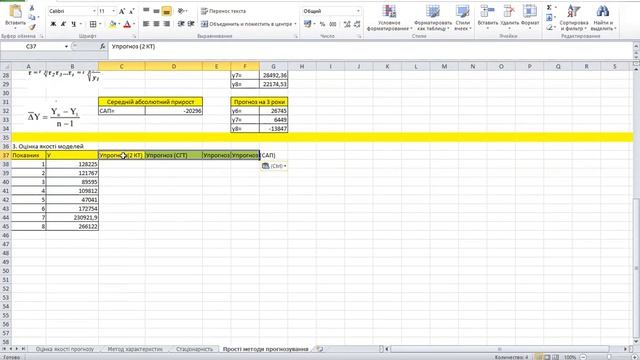The image size is (640, 360).
Task: Open the Name Box dropdown arrow
Action: tap(66, 47)
